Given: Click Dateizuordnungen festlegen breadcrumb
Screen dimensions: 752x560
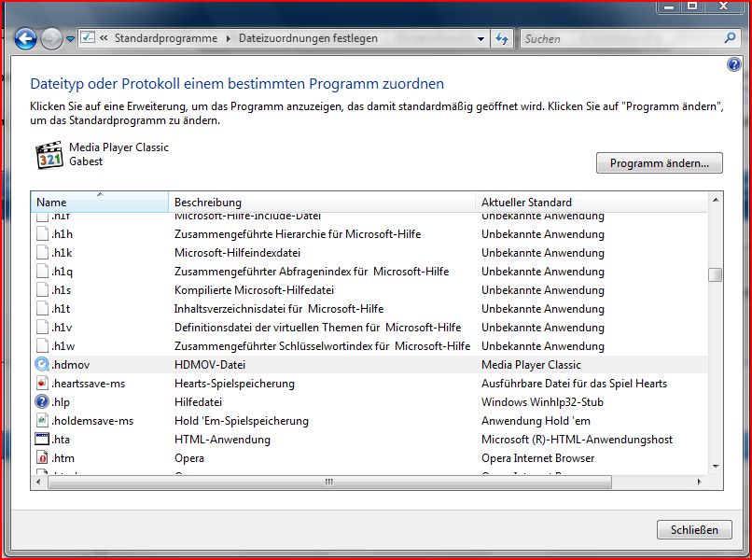Looking at the screenshot, I should (308, 38).
